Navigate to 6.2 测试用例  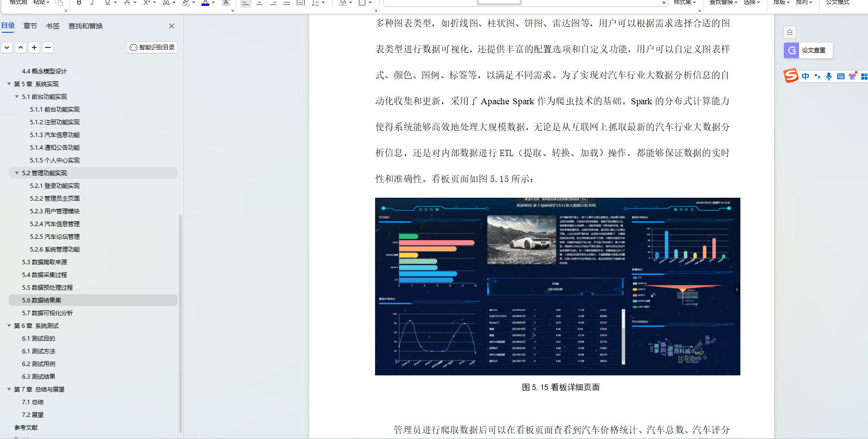pos(39,364)
